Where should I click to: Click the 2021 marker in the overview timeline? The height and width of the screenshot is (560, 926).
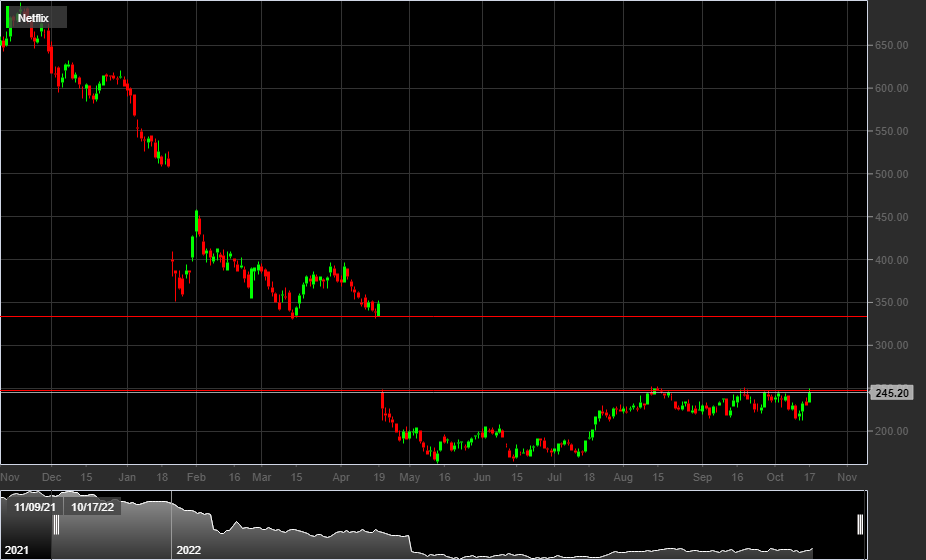pos(17,550)
